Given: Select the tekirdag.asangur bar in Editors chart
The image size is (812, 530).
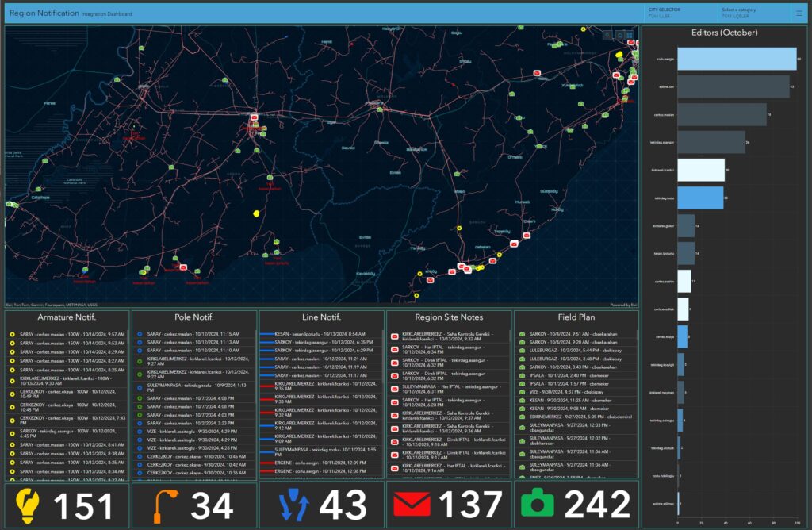Looking at the screenshot, I should pyautogui.click(x=711, y=142).
